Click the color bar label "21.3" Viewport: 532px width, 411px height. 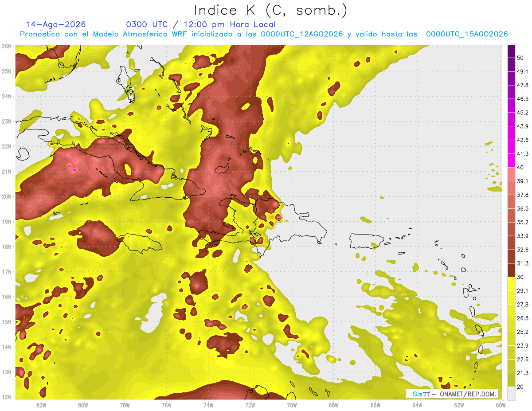pos(522,373)
